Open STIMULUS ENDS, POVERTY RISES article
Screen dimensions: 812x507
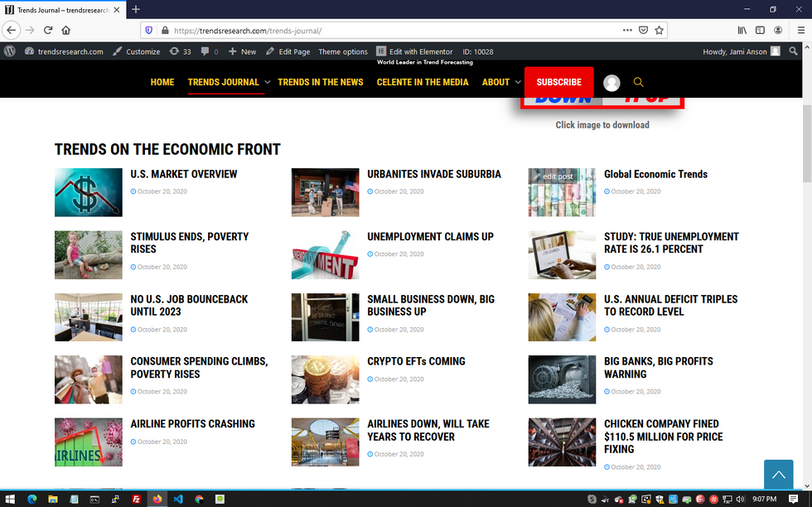pos(190,243)
